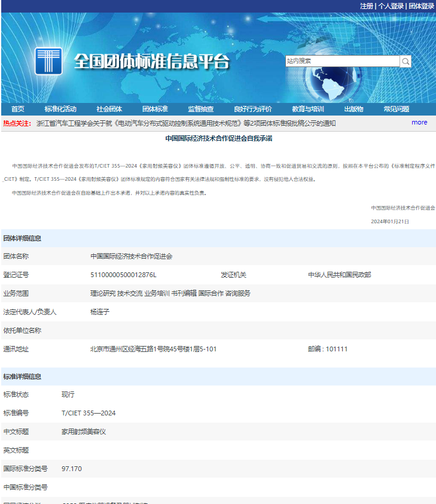Click the 团体详细信息 section header
Screen dimensions: 436x504
click(x=22, y=238)
